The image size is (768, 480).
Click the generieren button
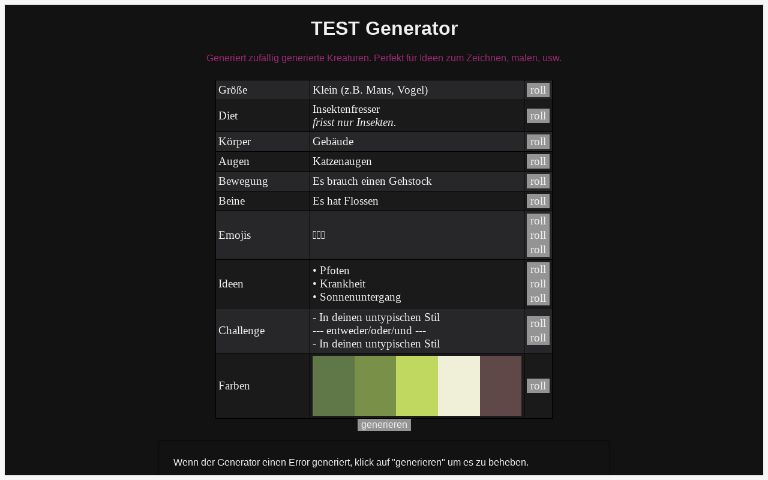tap(384, 425)
